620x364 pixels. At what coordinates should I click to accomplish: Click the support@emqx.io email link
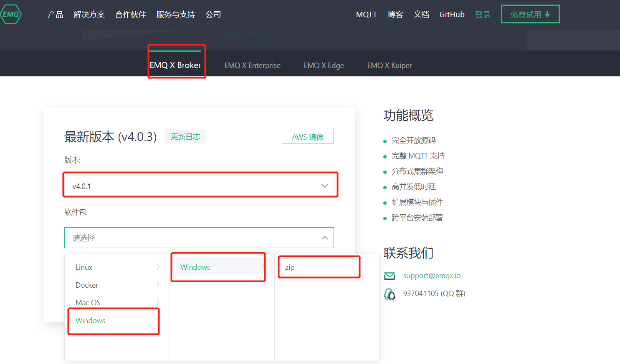[x=432, y=276]
